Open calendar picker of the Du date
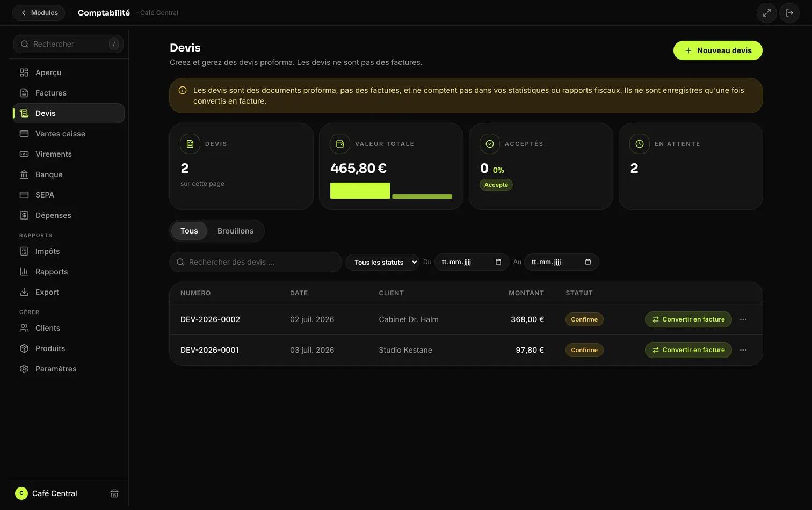This screenshot has width=812, height=510. click(498, 262)
